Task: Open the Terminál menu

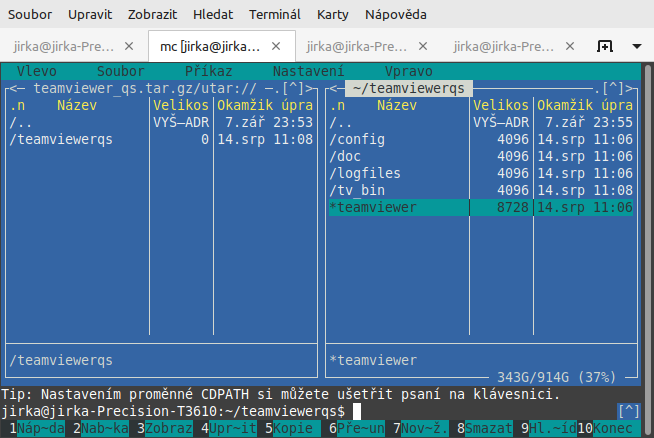Action: [275, 15]
